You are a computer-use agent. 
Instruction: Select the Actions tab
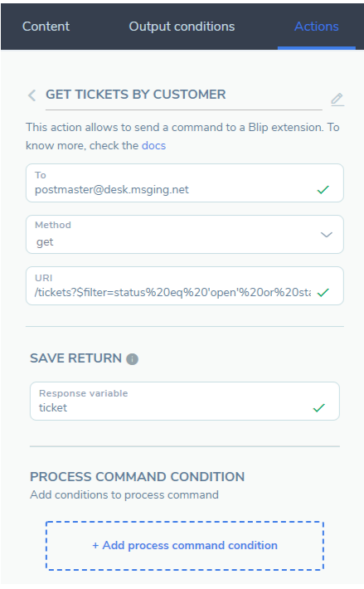coord(317,27)
